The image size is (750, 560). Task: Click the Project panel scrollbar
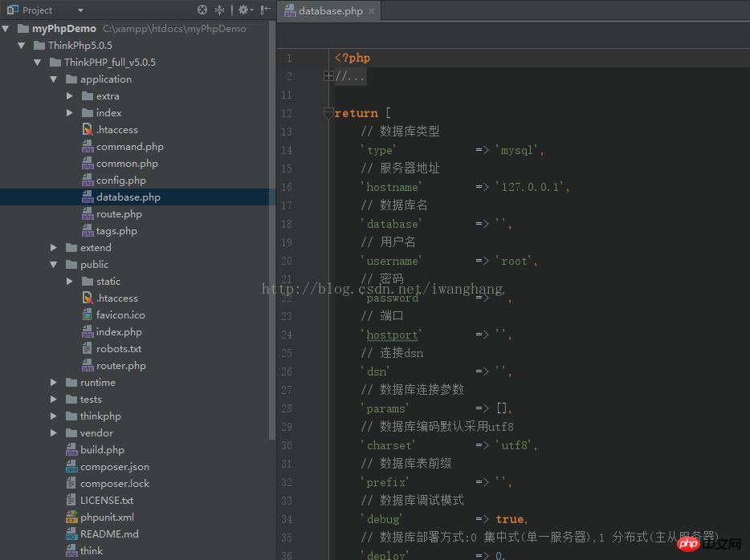click(272, 229)
